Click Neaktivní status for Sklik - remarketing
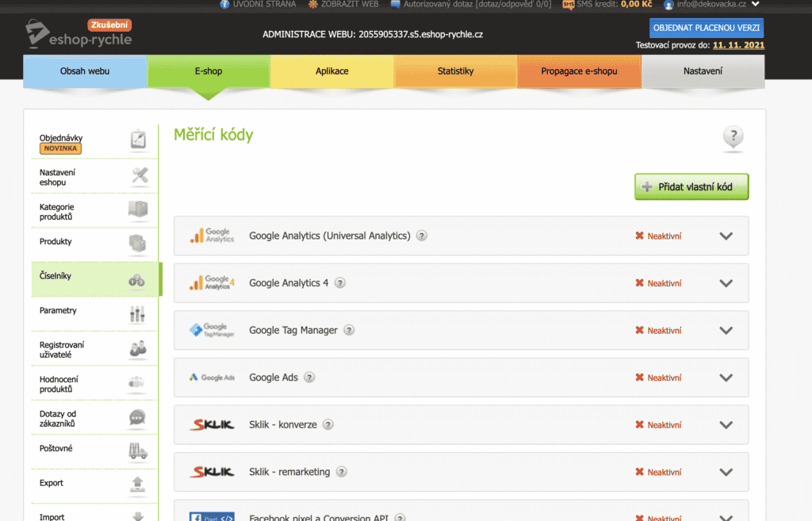Viewport: 812px width, 521px height. [658, 472]
